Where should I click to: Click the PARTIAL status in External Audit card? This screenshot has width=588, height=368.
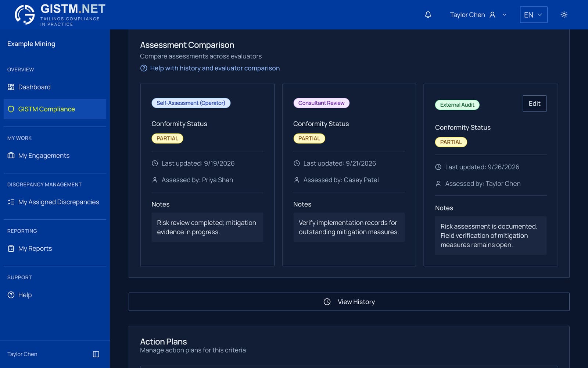pyautogui.click(x=451, y=142)
